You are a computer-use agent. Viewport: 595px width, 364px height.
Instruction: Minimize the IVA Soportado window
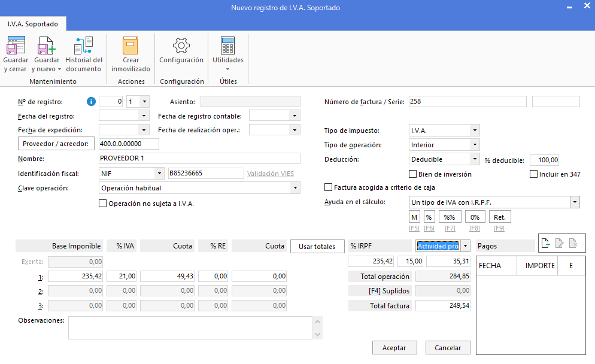click(x=569, y=7)
